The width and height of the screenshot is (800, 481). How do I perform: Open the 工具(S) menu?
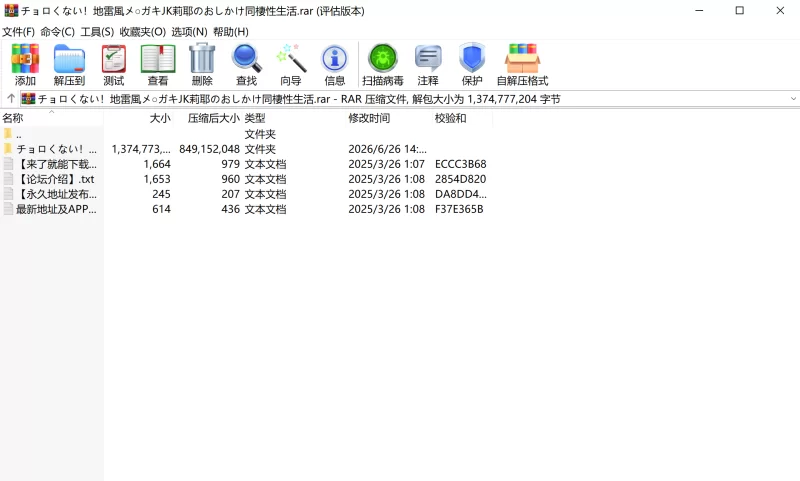[x=97, y=32]
